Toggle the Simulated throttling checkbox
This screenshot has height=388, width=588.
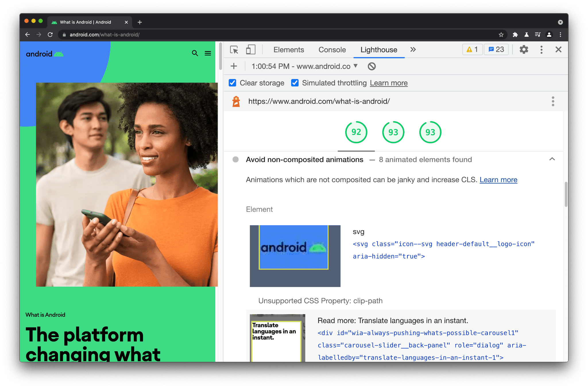pyautogui.click(x=295, y=83)
